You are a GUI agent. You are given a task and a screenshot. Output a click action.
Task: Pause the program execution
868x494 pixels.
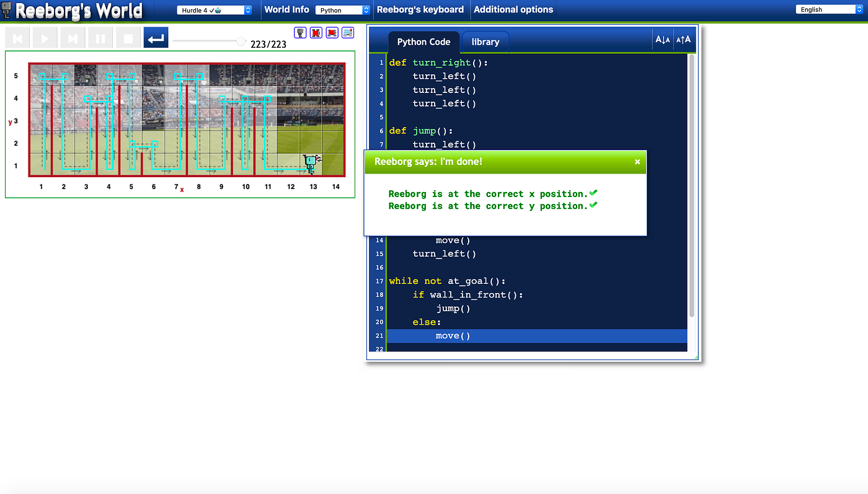tap(100, 38)
